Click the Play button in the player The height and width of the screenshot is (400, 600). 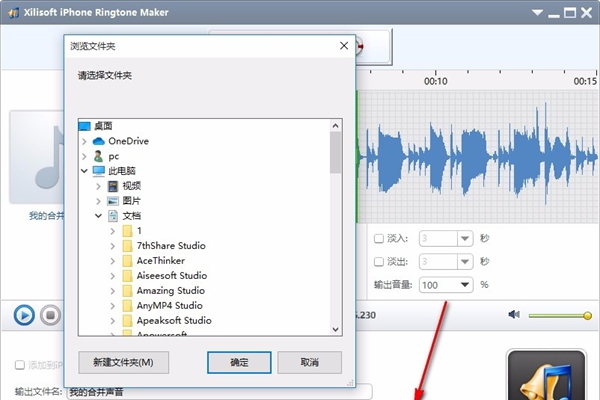tap(24, 315)
